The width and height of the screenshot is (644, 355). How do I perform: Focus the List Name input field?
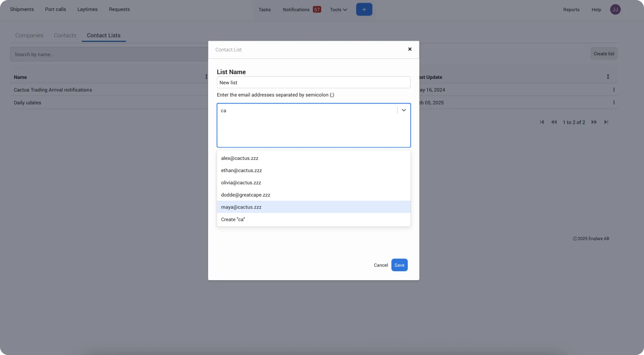(x=314, y=82)
